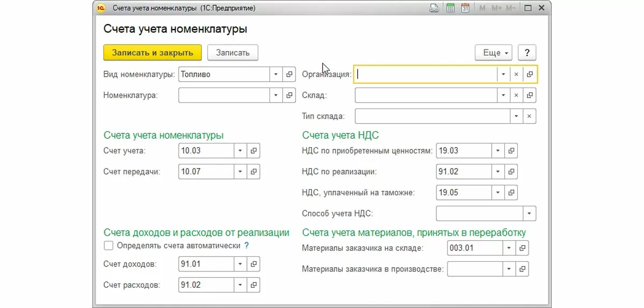644x308 pixels.
Task: Expand Материалы заказчика в производстве dropdown
Action: pos(509,269)
